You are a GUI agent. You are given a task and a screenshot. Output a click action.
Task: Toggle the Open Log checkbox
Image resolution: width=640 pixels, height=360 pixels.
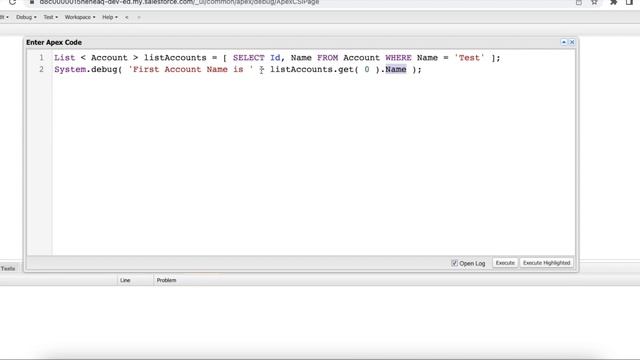point(454,263)
